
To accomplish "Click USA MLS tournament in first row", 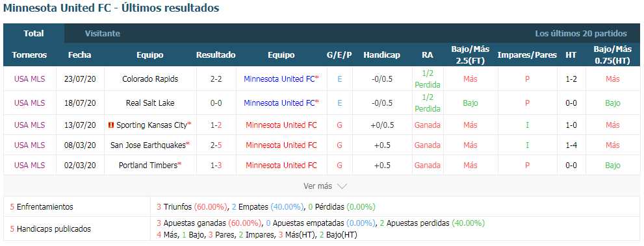I will (x=30, y=79).
